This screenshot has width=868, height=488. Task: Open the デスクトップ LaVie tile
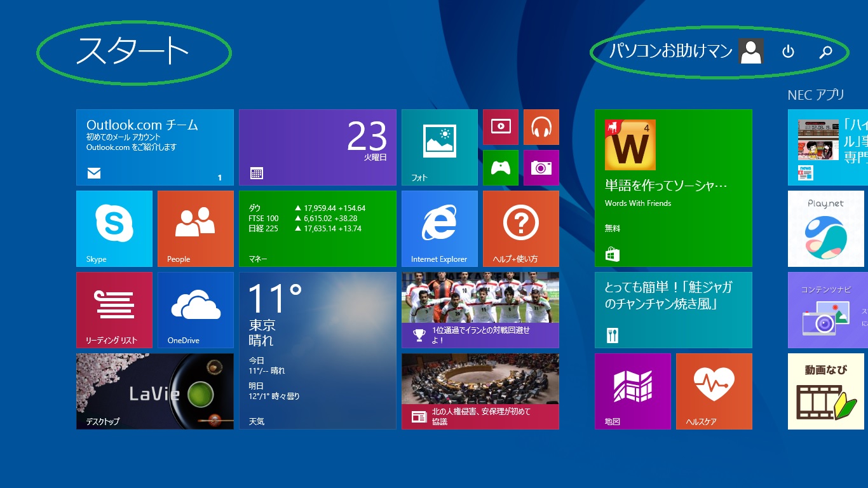point(155,391)
